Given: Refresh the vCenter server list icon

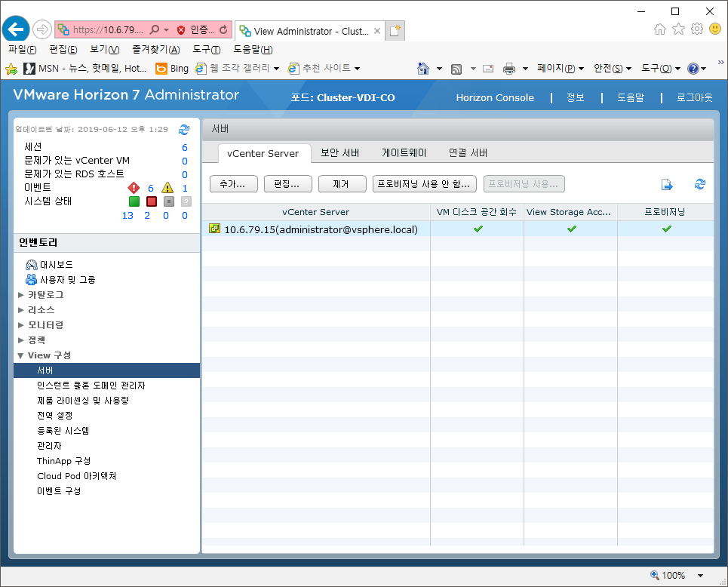Looking at the screenshot, I should 700,184.
